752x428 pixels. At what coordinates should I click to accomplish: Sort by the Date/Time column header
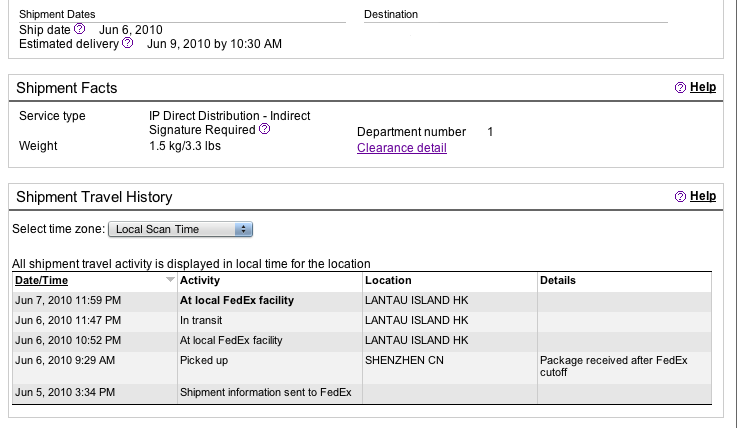pos(41,280)
